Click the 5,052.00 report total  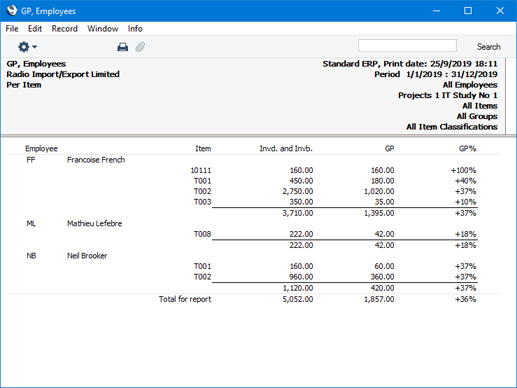298,299
